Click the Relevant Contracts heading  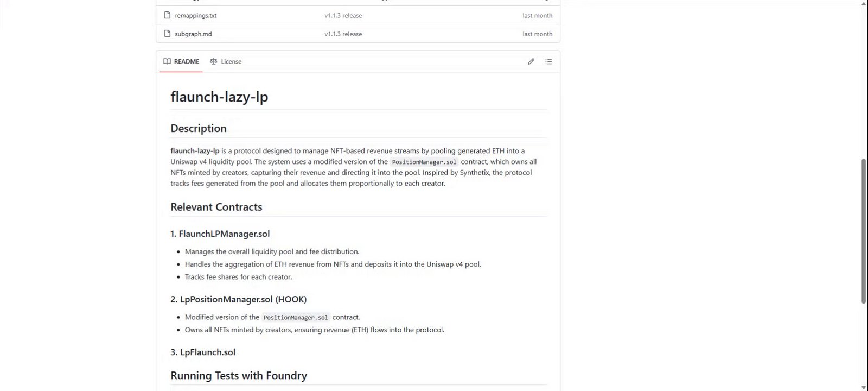(x=216, y=207)
